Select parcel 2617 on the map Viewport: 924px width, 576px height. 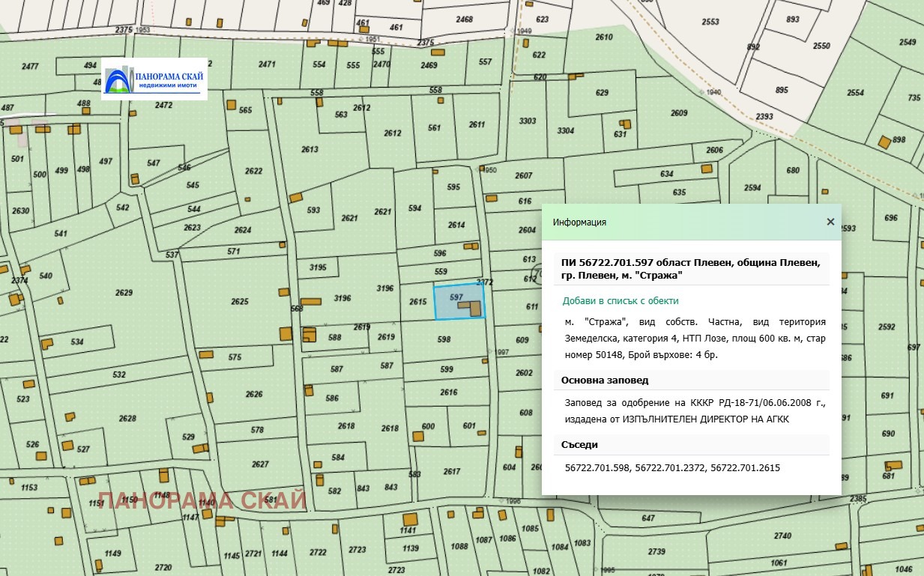[451, 471]
